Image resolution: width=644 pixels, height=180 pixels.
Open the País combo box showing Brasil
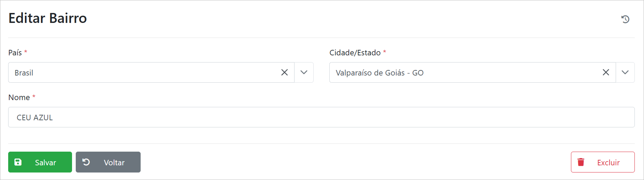(143, 73)
